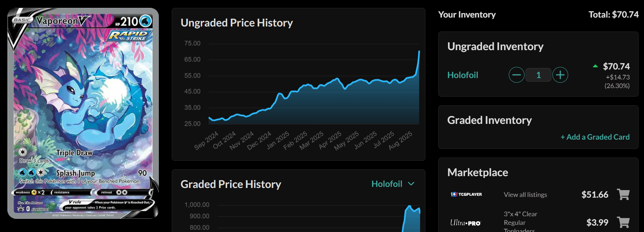644x232 pixels.
Task: Click the plus button to increase Holofoil quantity
Action: click(x=560, y=75)
